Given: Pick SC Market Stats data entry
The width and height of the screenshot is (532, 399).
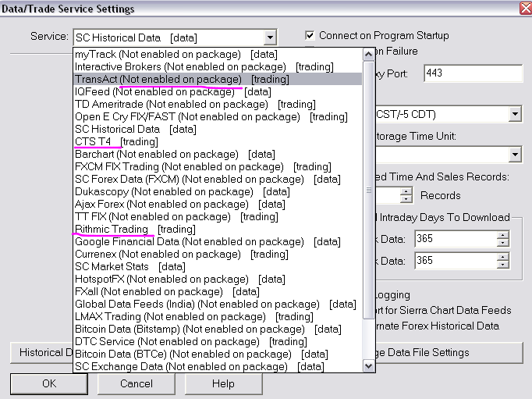Looking at the screenshot, I should click(218, 266).
